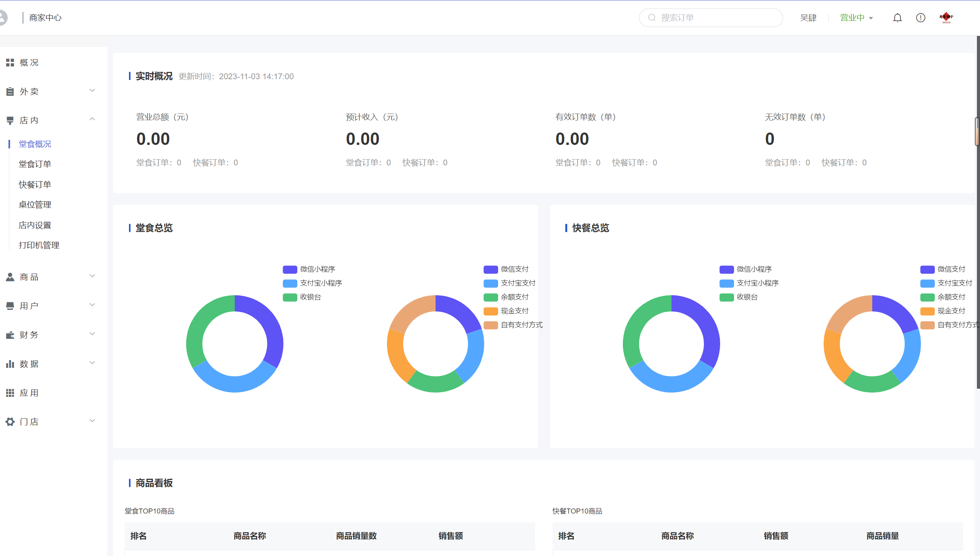Screen dimensions: 980x556
Task: Open the 应用 menu item
Action: coord(29,393)
